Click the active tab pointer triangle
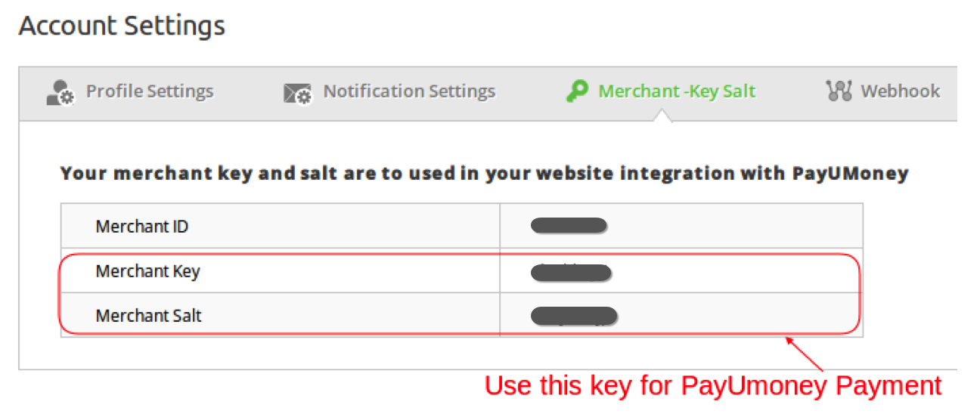980x420 pixels. point(662,115)
